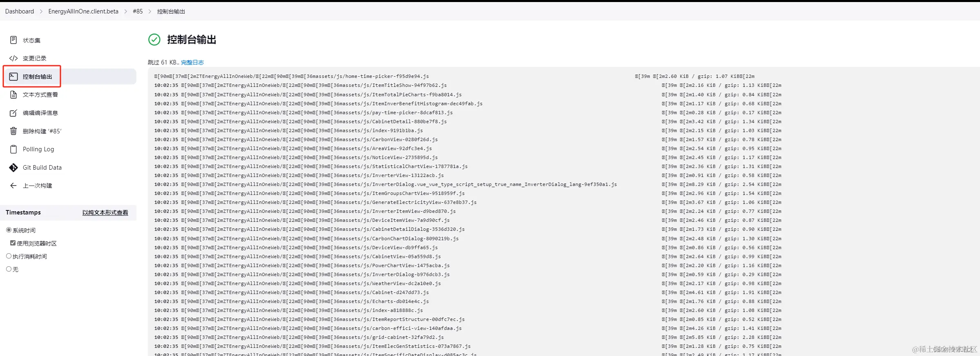Screen dimensions: 980x356
Task: Click the log line for Echarts-db014e4c.js
Action: click(x=468, y=301)
